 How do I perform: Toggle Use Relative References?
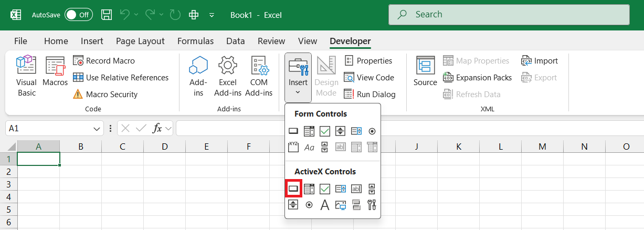coord(121,78)
